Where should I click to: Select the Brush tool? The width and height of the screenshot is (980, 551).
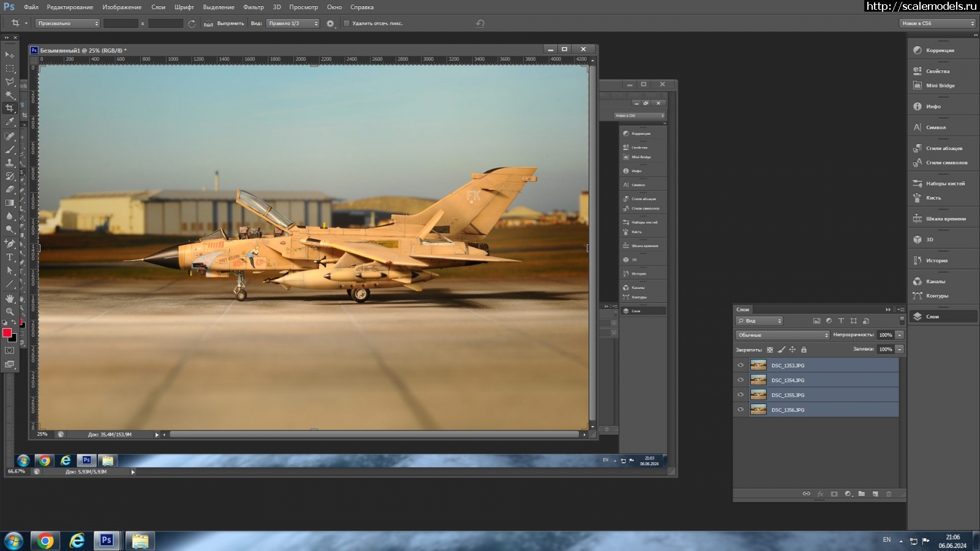(10, 149)
